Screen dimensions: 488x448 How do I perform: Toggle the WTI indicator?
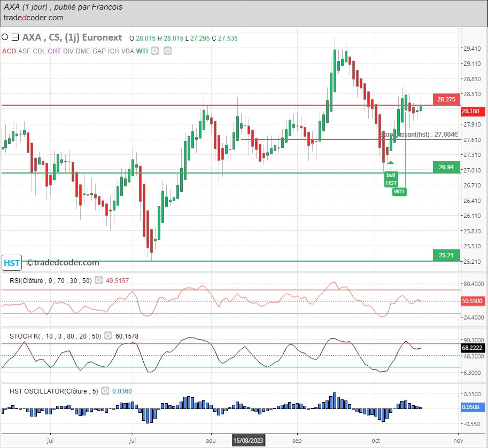tap(142, 51)
